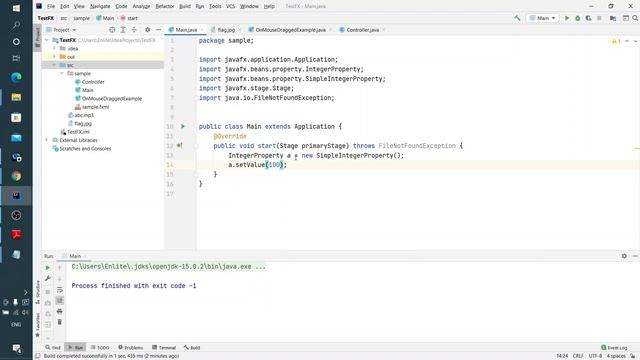Toggle the Run tool window button
The width and height of the screenshot is (640, 360).
tap(76, 348)
